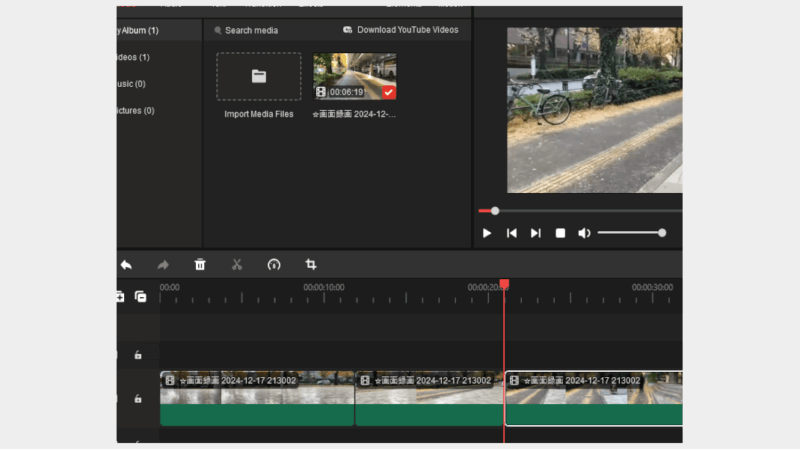The height and width of the screenshot is (449, 800).
Task: Toggle lock on the upper track
Action: [x=138, y=355]
